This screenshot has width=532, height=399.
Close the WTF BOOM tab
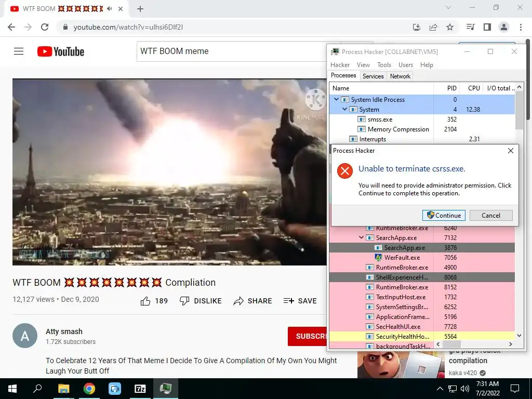click(121, 9)
